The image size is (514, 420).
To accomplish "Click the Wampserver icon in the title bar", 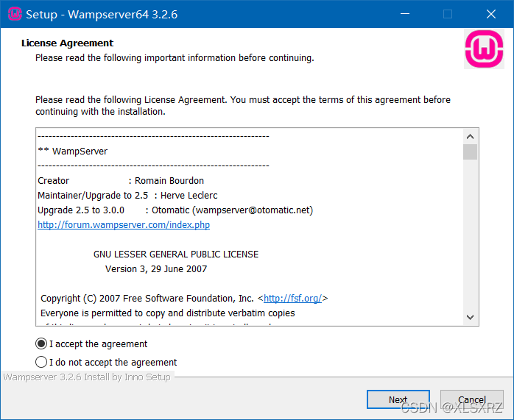I will pyautogui.click(x=15, y=14).
